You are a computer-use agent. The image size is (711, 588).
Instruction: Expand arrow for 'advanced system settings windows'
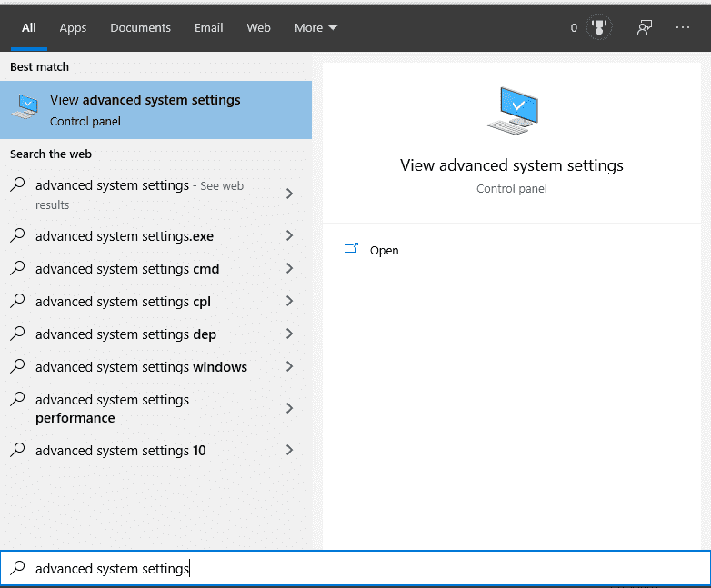coord(289,366)
